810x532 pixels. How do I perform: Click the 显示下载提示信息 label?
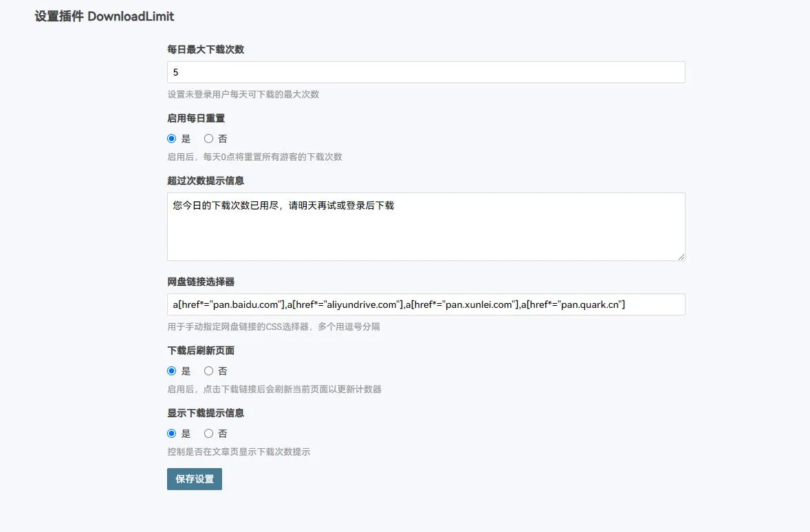(206, 413)
